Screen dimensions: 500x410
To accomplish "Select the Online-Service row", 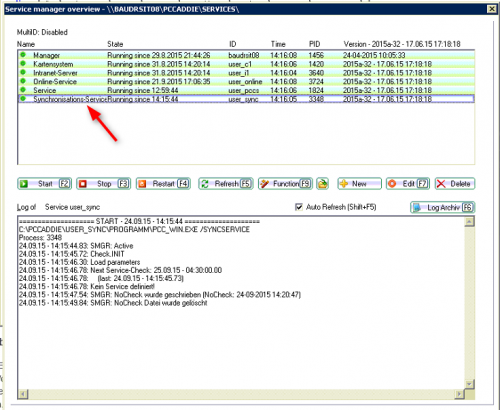I will pos(246,81).
